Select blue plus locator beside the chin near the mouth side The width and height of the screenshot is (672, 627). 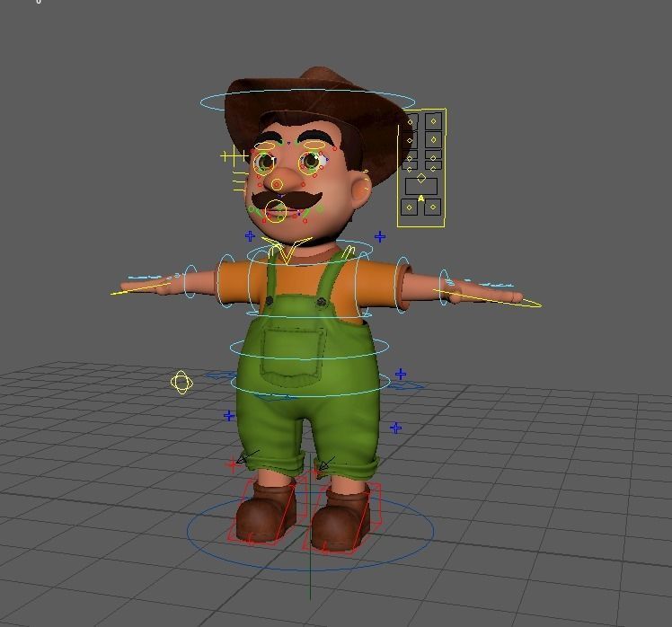250,235
